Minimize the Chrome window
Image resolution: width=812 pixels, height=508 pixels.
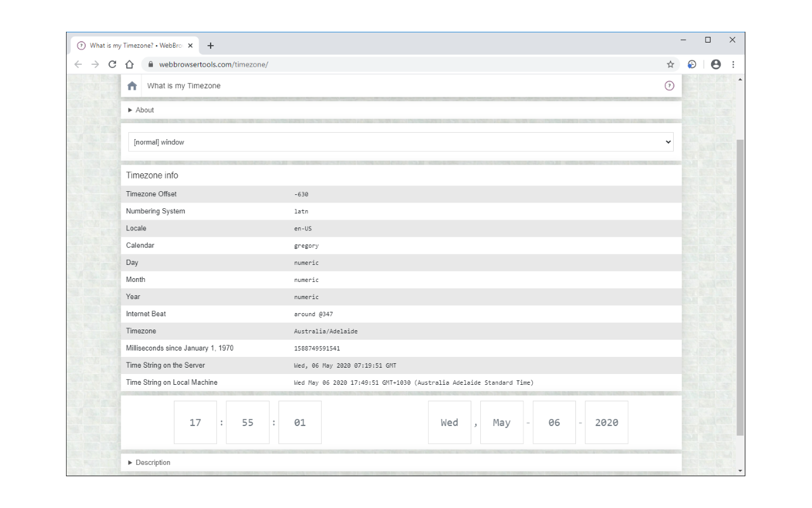684,40
